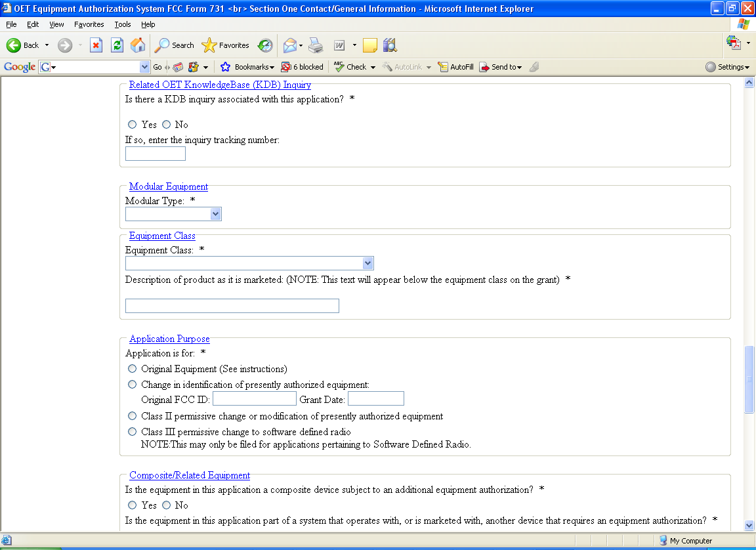Open the Edit menu

(33, 24)
